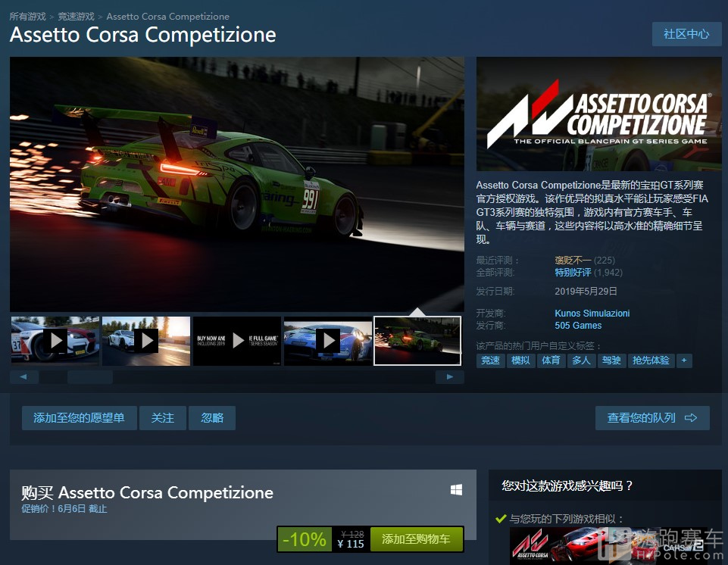This screenshot has width=728, height=565.
Task: Click 添加至购物车 add to cart button
Action: [x=416, y=539]
